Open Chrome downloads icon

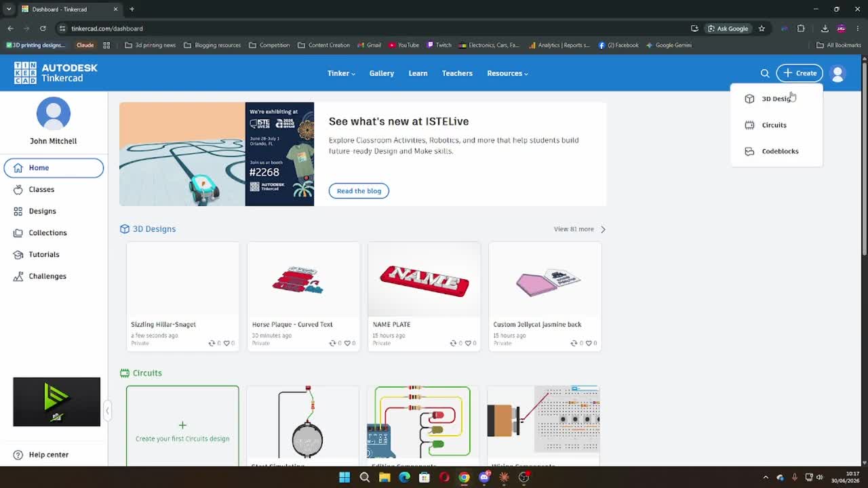[825, 28]
